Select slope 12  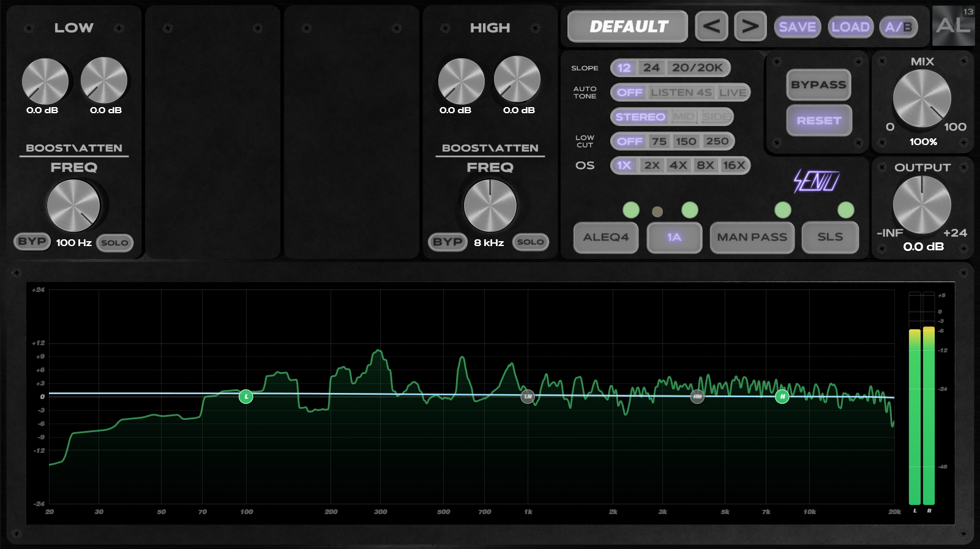coord(624,68)
